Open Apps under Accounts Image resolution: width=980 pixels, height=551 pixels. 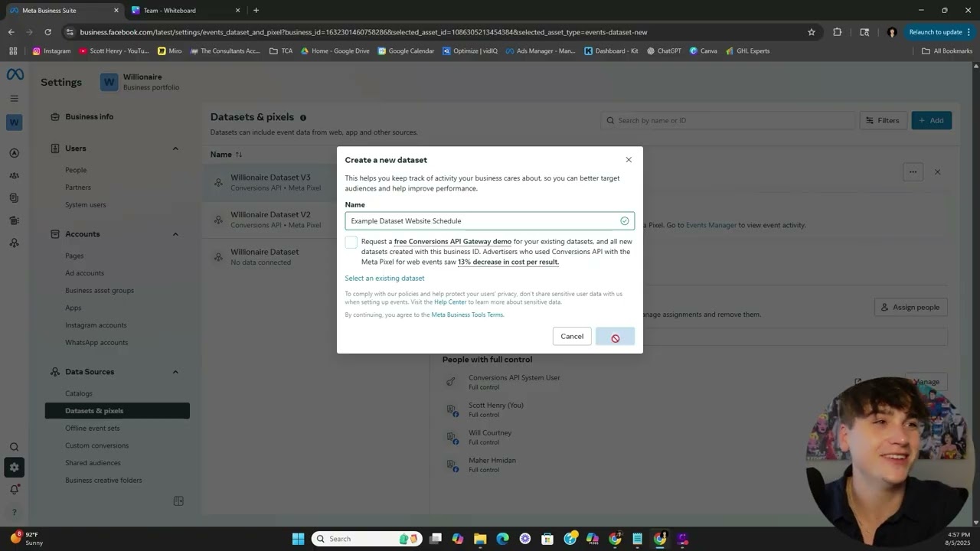[x=73, y=308]
